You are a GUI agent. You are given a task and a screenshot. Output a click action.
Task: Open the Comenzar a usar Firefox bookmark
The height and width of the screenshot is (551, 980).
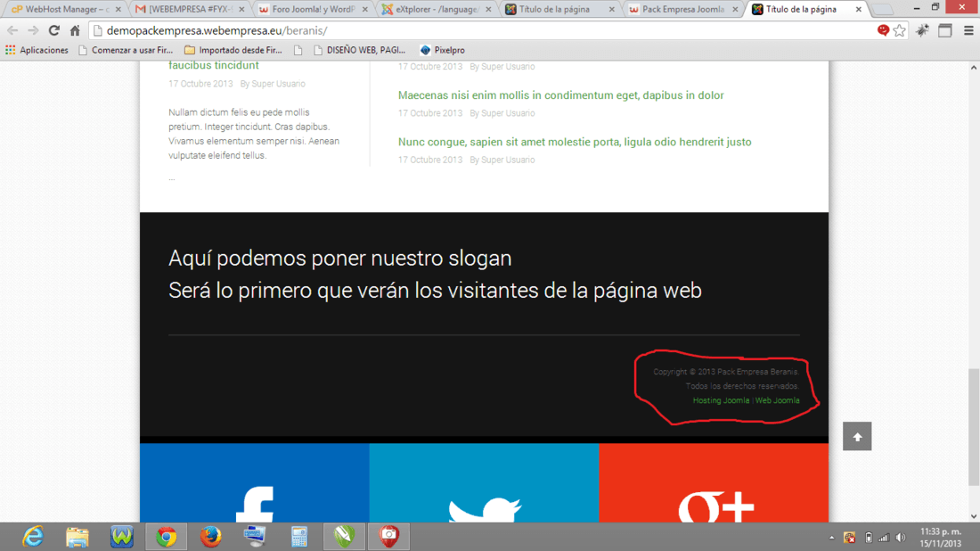click(x=126, y=50)
